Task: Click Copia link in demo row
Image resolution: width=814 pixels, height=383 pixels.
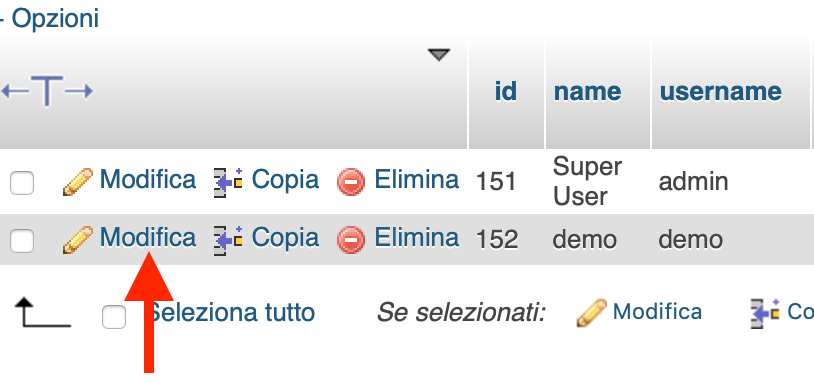Action: pos(285,237)
